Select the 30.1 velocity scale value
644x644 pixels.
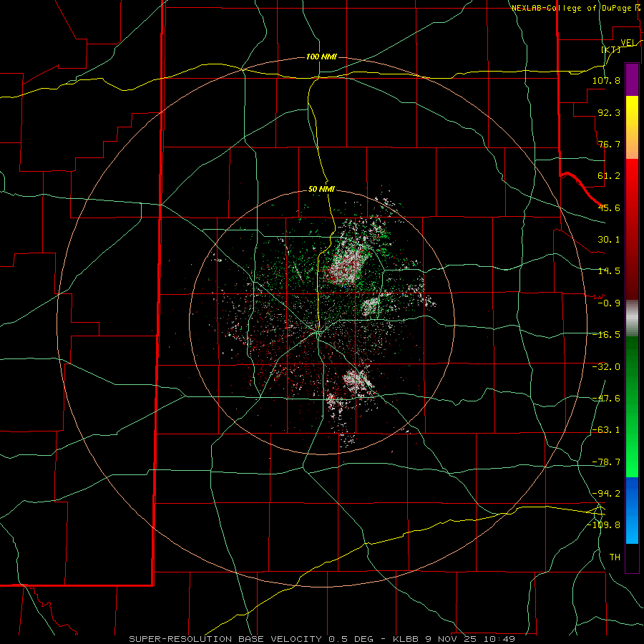609,240
